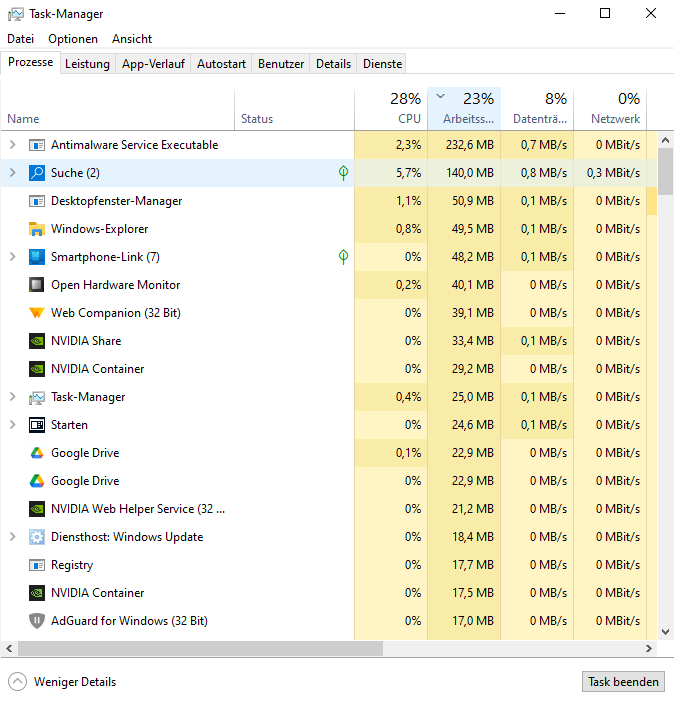Select the AdGuard for Windows (32 Bit) name
The image size is (674, 706).
coord(129,621)
